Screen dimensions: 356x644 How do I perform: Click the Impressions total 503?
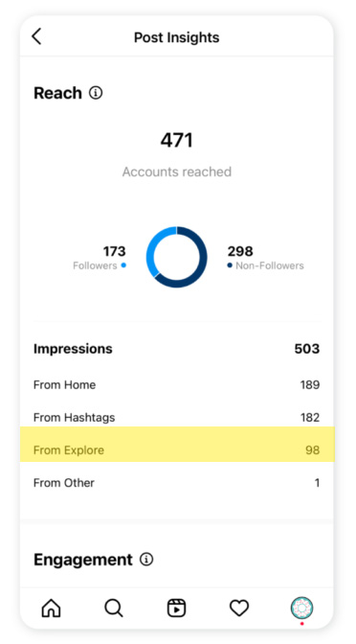[x=307, y=349]
